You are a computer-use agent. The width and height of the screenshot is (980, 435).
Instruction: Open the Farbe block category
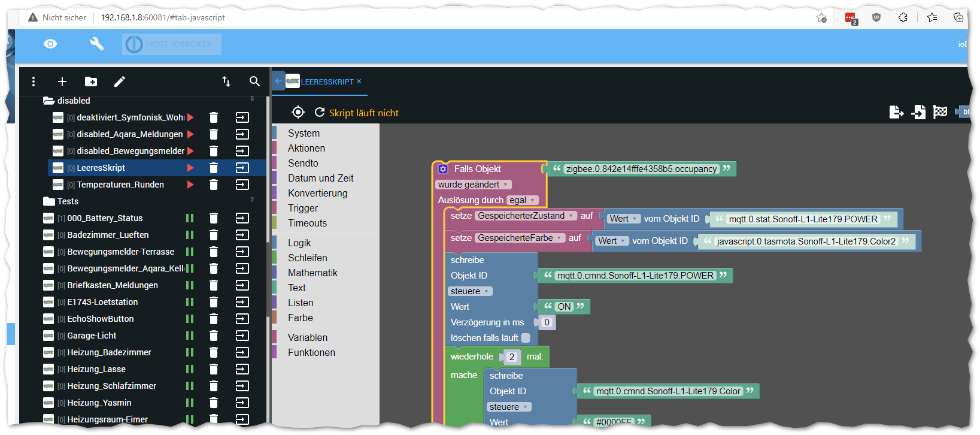pos(301,318)
